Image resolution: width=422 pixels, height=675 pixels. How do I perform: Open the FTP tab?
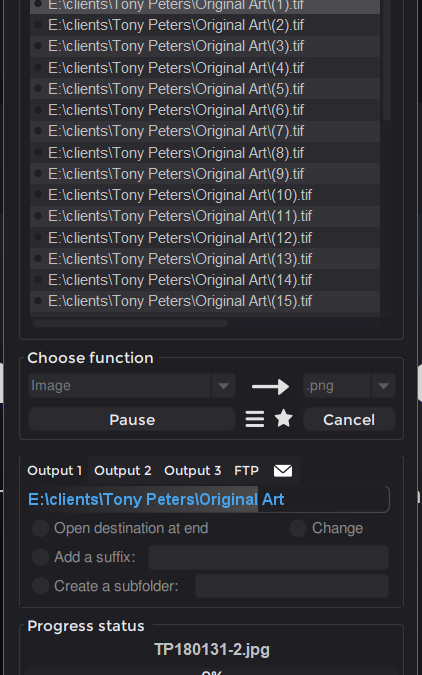click(246, 471)
